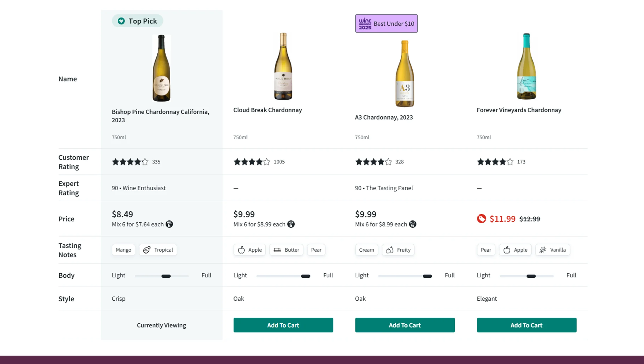Open the Forever Vineyards Chardonnay product link
Viewport: 644px width, 364px height.
coord(519,110)
